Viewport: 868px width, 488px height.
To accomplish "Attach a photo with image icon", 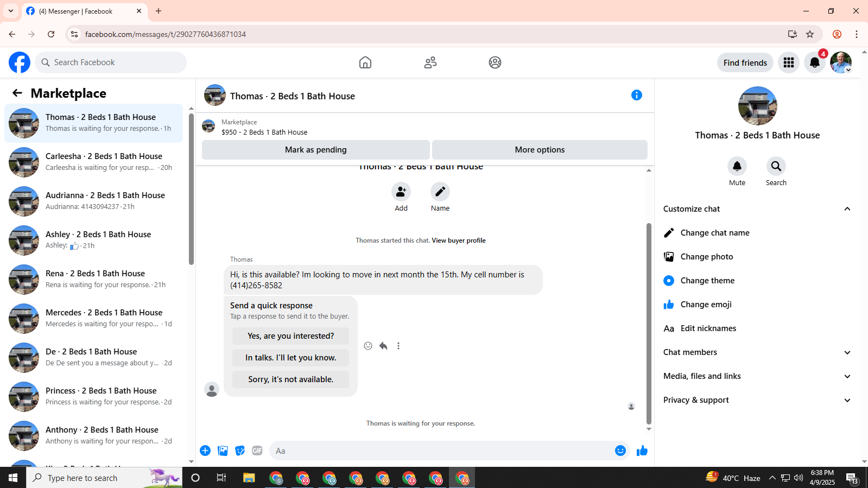I will click(223, 451).
